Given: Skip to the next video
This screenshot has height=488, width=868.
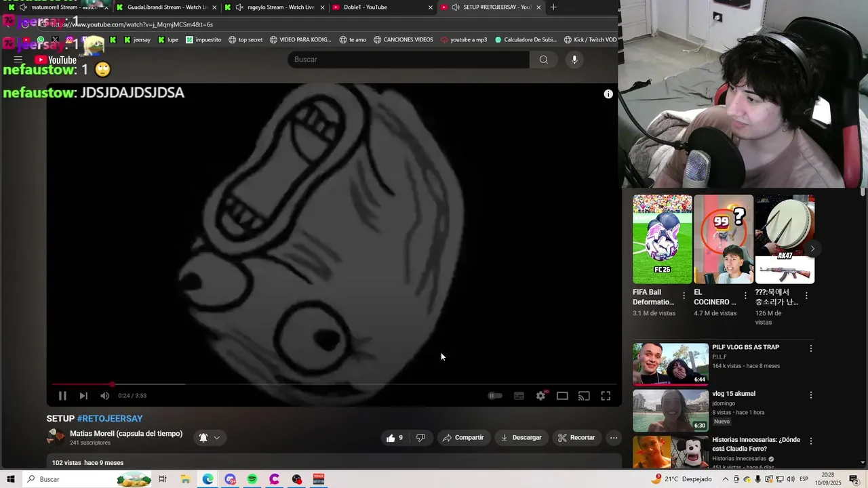Looking at the screenshot, I should (83, 396).
